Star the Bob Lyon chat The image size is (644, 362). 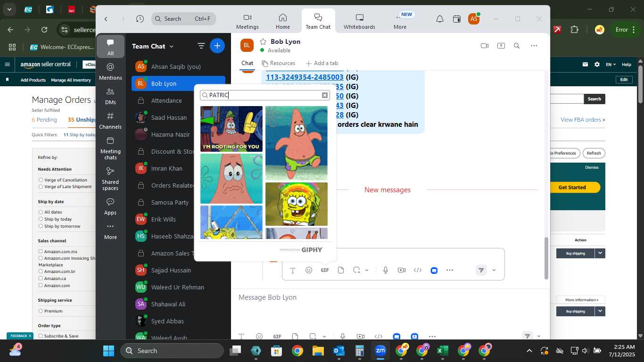point(263,41)
